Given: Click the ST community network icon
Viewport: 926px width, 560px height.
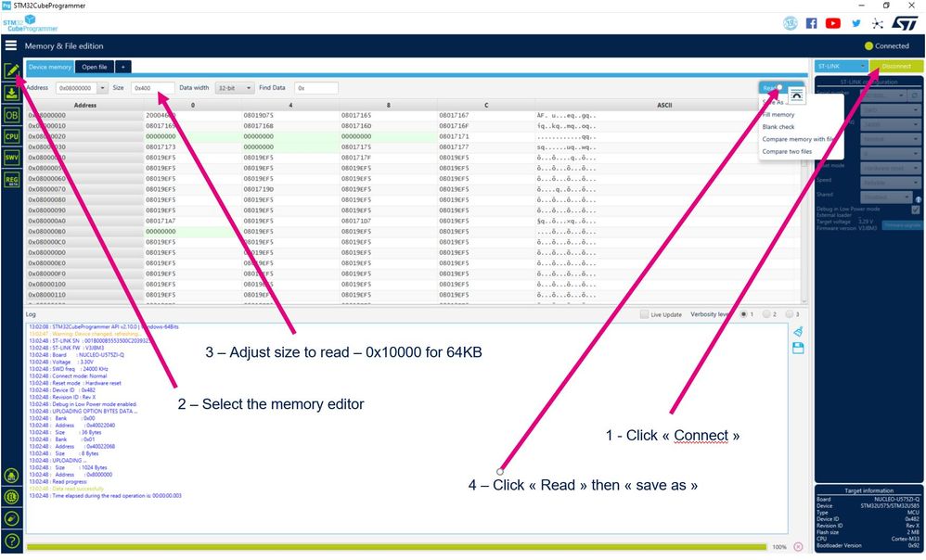Looking at the screenshot, I should point(878,23).
